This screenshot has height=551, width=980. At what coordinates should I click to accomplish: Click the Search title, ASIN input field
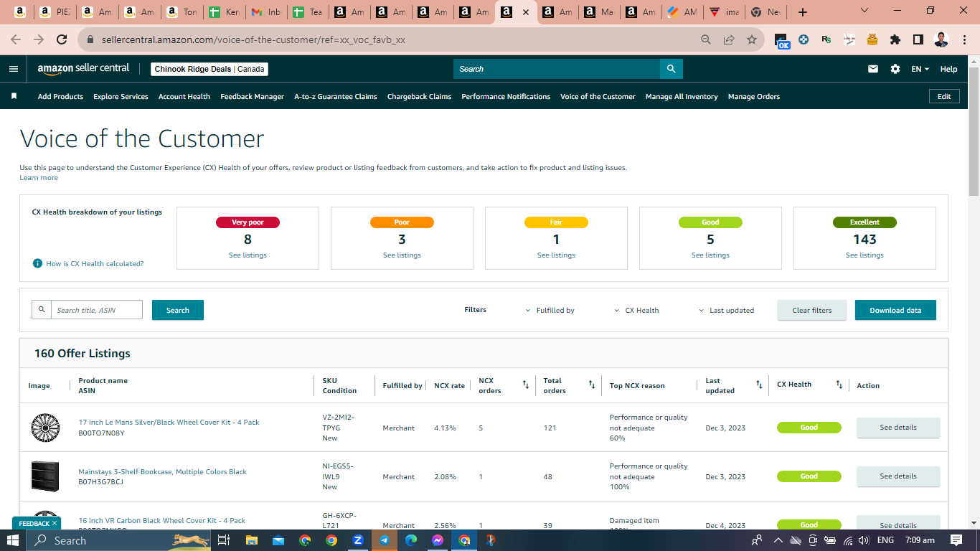(x=96, y=310)
